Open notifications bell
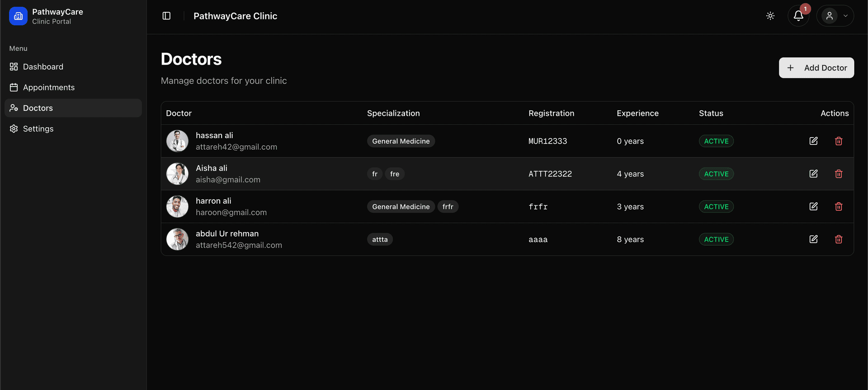868x390 pixels. [x=798, y=16]
